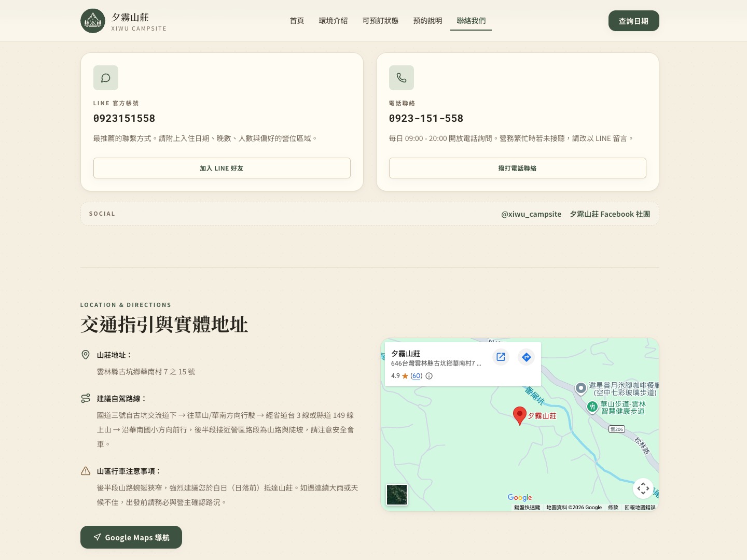Click the 夕霧山莊 campsite logo
The width and height of the screenshot is (747, 560).
(93, 21)
